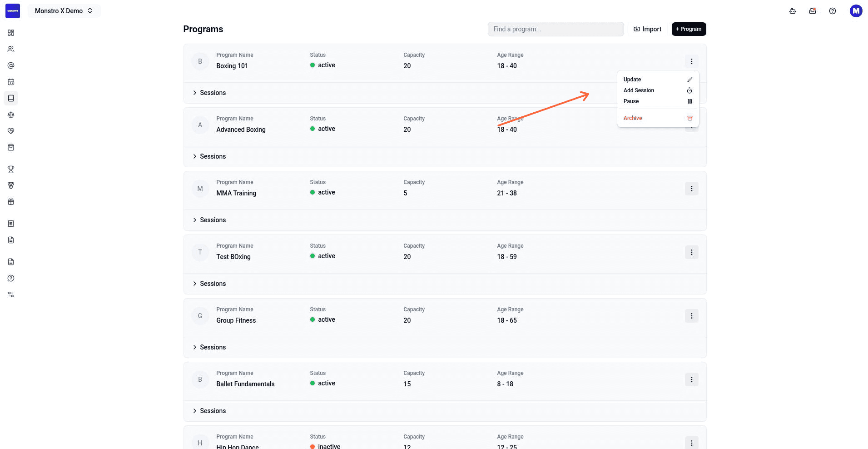Screen dimensions: 868x449
Task: Open the medal icon in sidebar
Action: 11,185
